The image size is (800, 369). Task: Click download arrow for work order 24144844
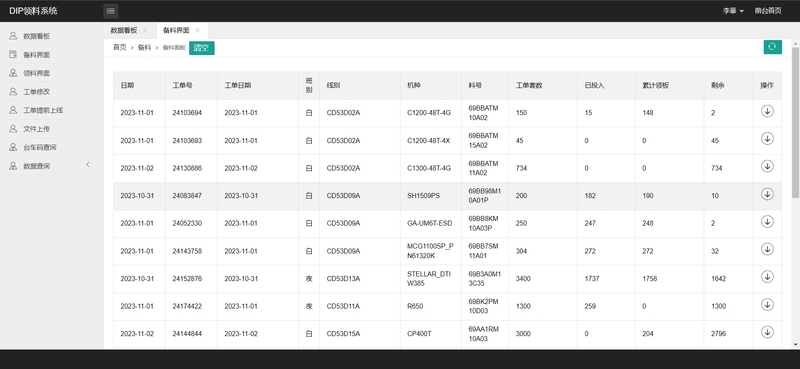tap(767, 332)
